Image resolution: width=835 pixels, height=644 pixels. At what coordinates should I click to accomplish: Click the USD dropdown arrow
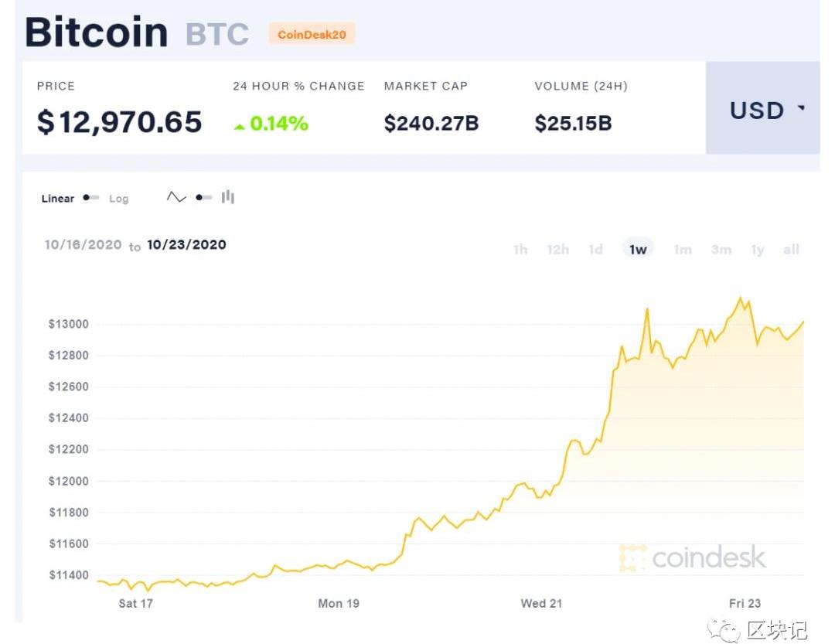(x=801, y=109)
